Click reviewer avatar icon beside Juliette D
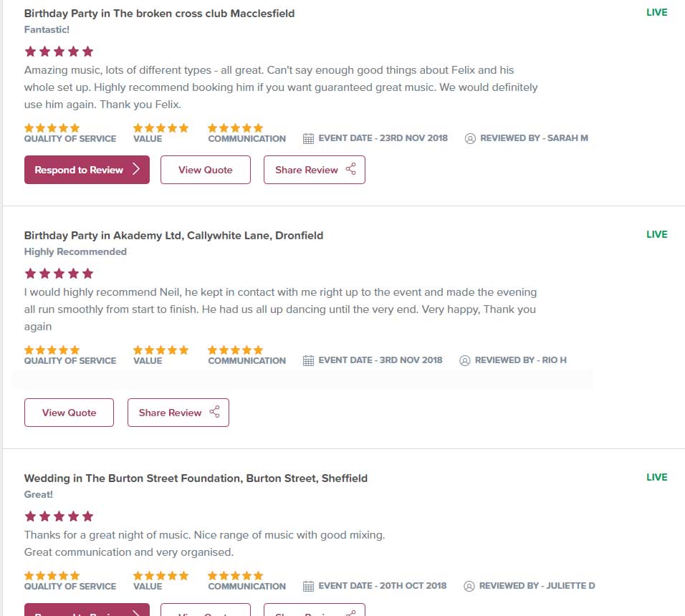Image resolution: width=685 pixels, height=616 pixels. [469, 586]
